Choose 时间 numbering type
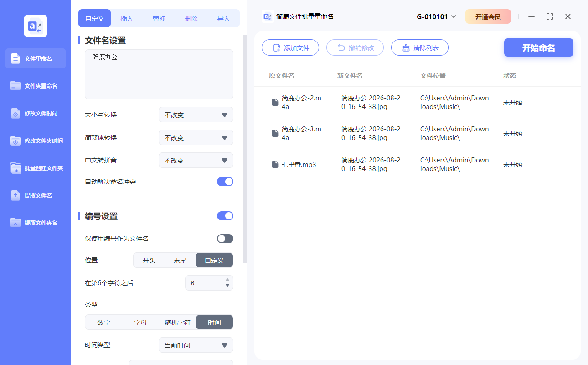Viewport: 588px width, 365px height. click(x=214, y=323)
